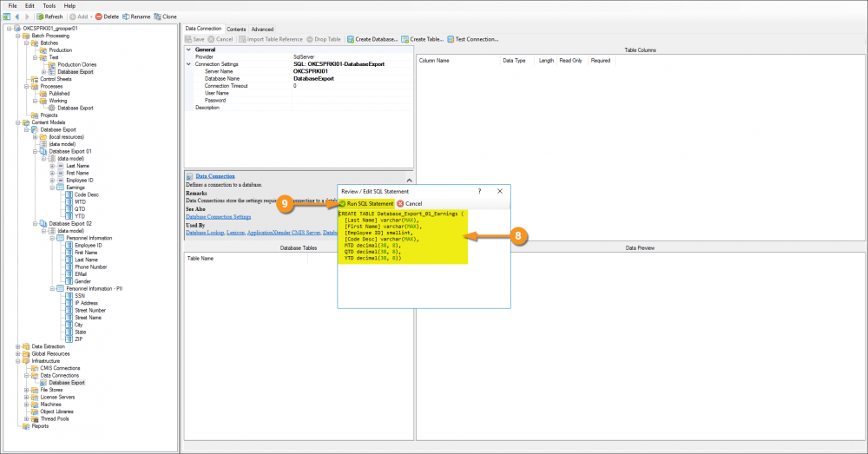Select the Database Export 01 document type
Screen dimensions: 868x454
[x=70, y=151]
